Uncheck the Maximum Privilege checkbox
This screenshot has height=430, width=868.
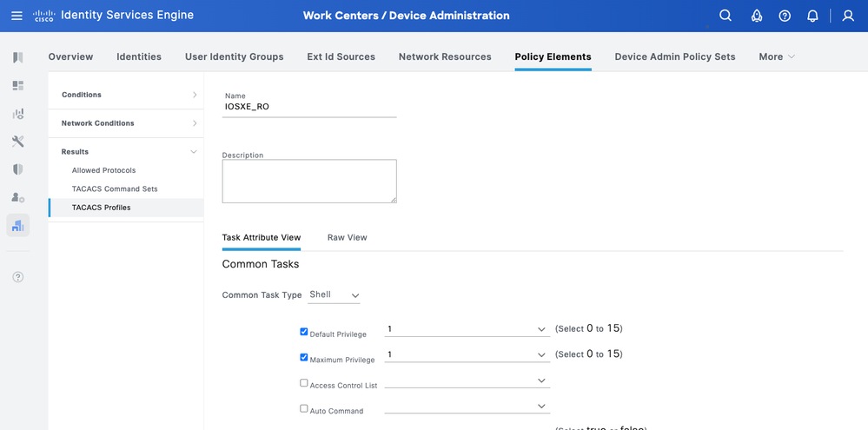pos(304,356)
